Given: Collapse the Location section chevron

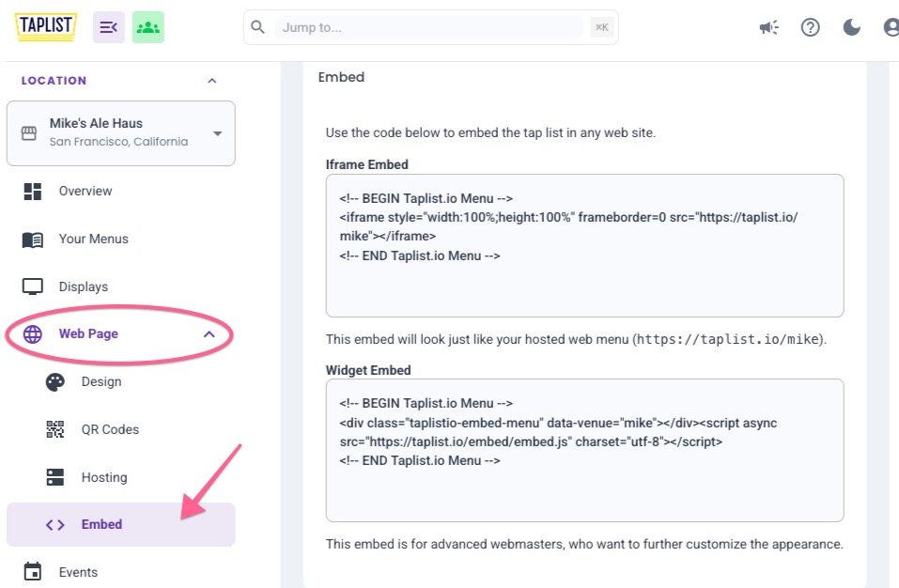Looking at the screenshot, I should pos(211,81).
